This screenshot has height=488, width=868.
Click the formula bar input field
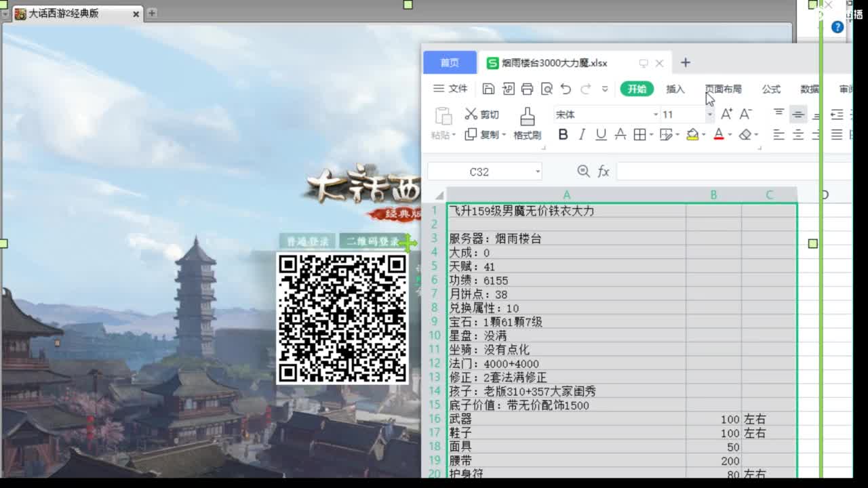(734, 171)
